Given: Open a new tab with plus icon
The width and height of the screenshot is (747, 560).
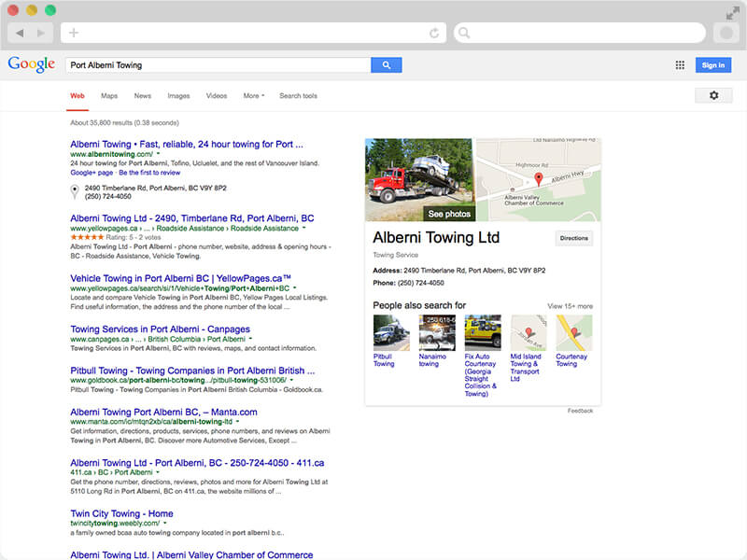Looking at the screenshot, I should pos(74,33).
